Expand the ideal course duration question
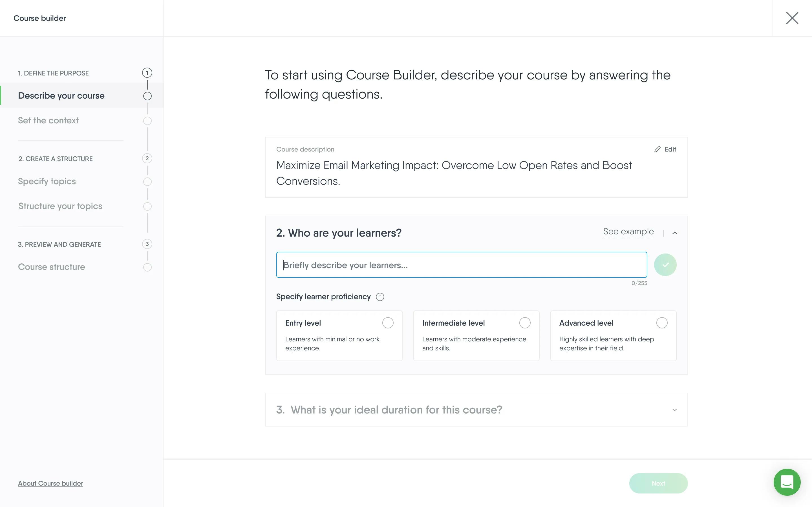The height and width of the screenshot is (507, 812). (674, 410)
